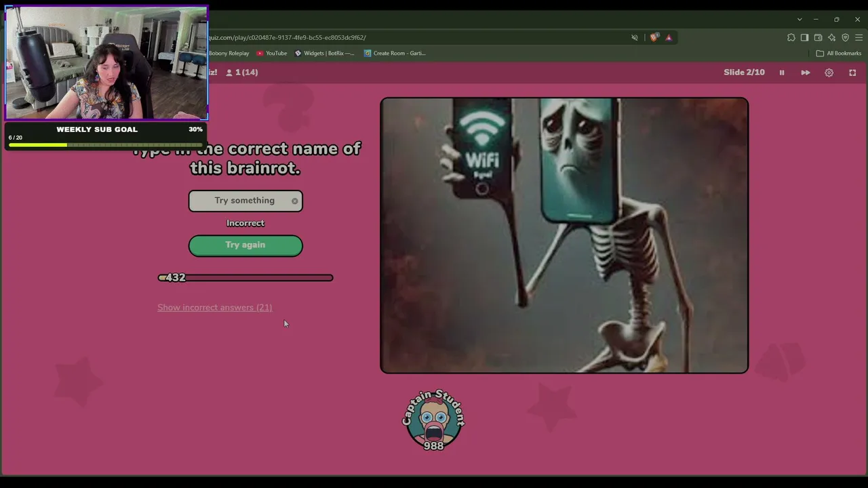Open the Brave Shields icon
This screenshot has height=488, width=868.
tap(654, 37)
